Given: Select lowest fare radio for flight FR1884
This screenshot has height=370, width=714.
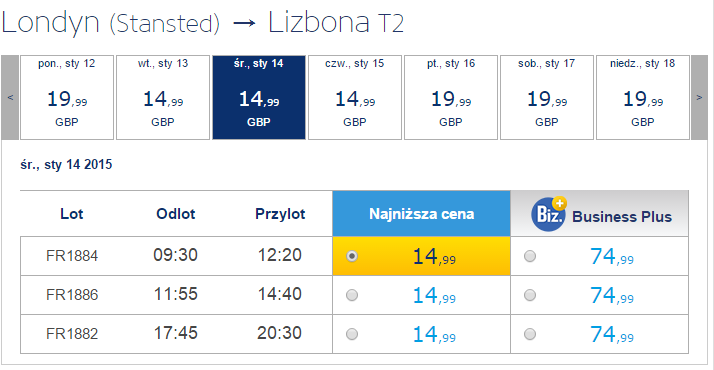Looking at the screenshot, I should coord(352,256).
